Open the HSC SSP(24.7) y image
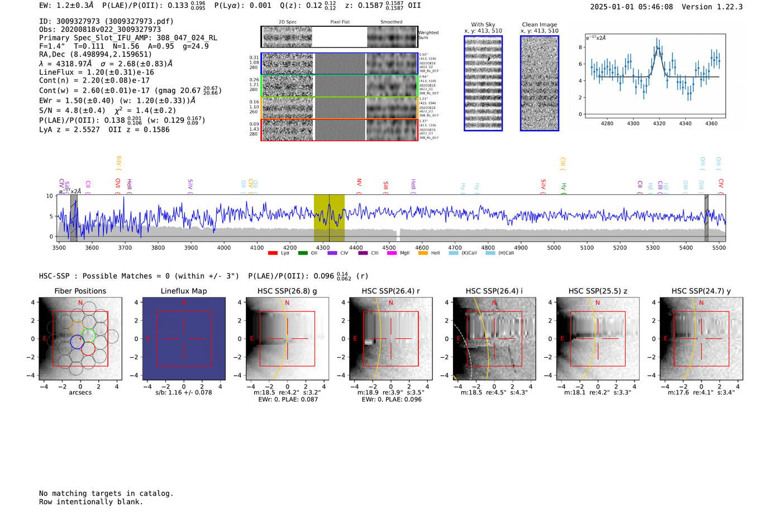This screenshot has width=782, height=532. coord(702,339)
